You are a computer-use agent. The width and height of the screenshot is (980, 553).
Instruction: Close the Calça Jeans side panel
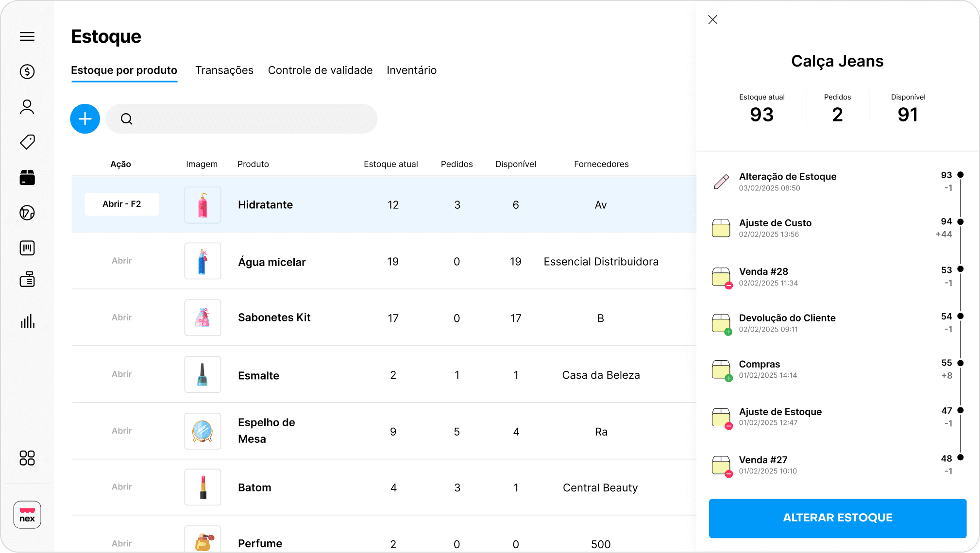point(712,20)
